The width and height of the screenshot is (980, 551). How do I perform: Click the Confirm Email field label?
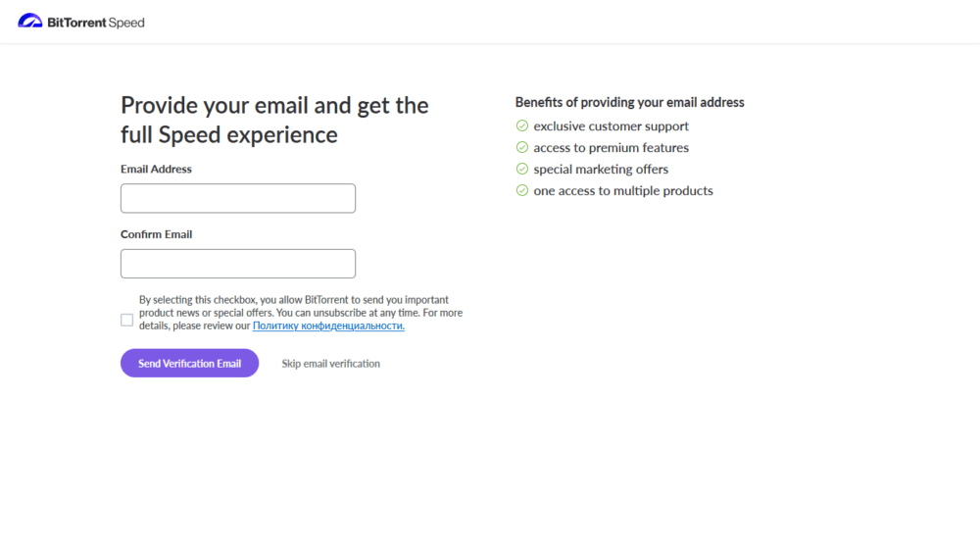tap(157, 234)
